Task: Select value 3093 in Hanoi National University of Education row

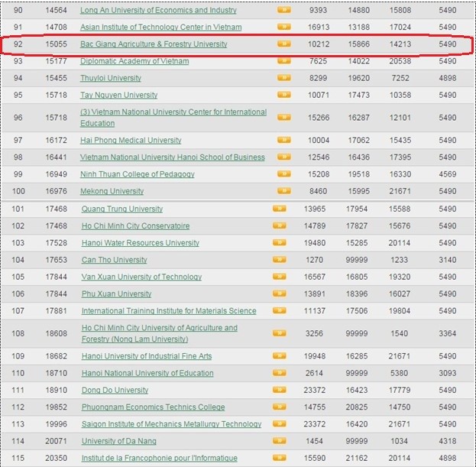Action: click(448, 373)
